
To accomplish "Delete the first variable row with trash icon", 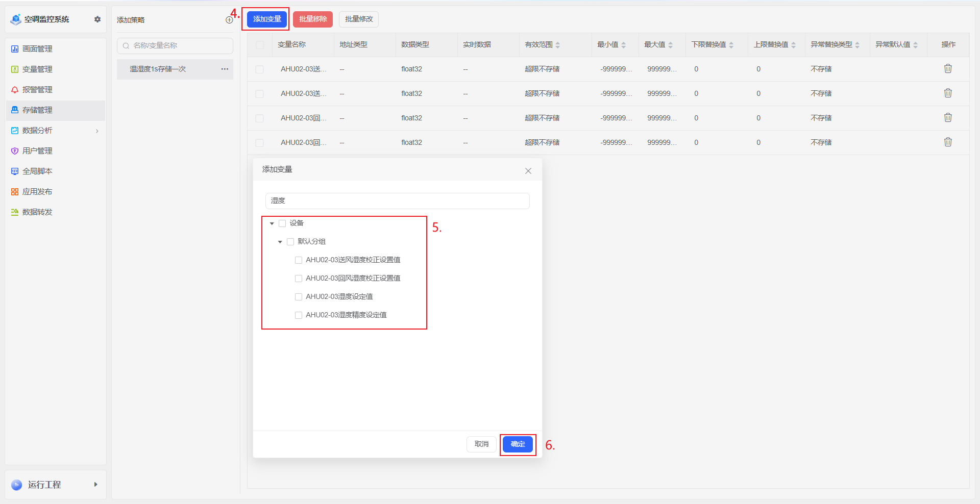I will point(948,69).
